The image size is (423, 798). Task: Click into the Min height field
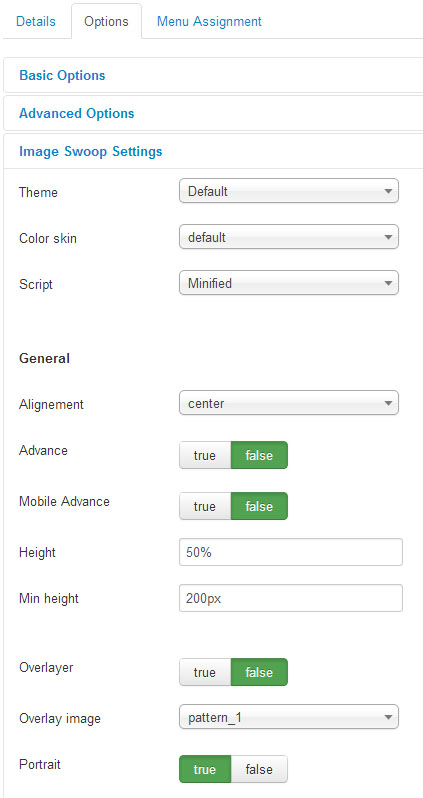click(x=291, y=598)
